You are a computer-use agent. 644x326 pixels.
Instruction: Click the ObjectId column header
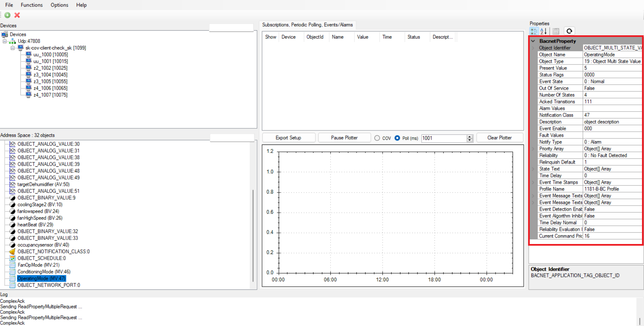[x=316, y=37]
